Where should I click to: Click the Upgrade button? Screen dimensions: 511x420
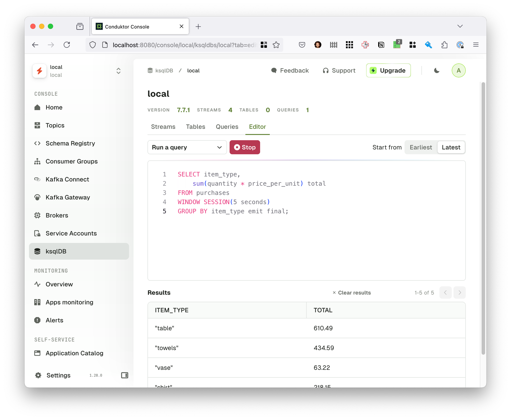click(x=388, y=71)
